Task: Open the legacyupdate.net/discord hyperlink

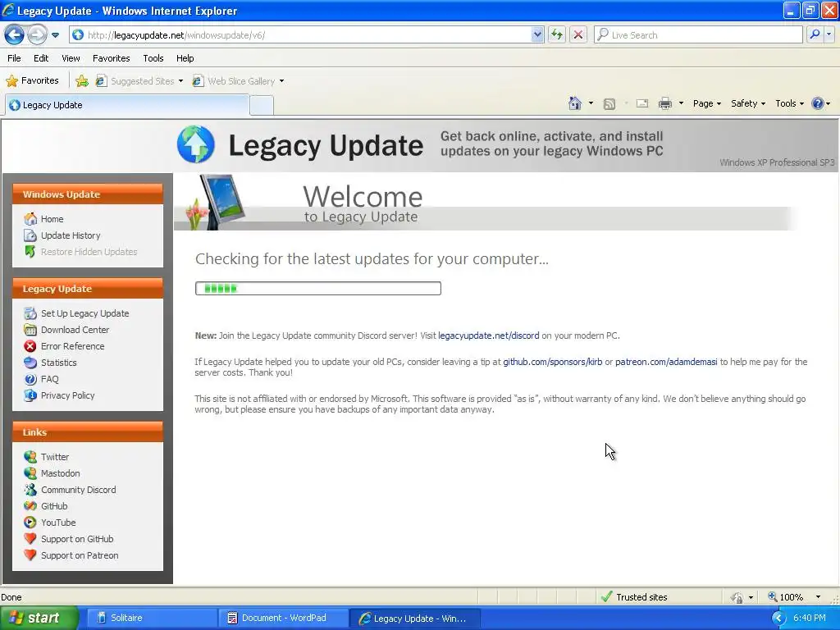Action: [489, 336]
